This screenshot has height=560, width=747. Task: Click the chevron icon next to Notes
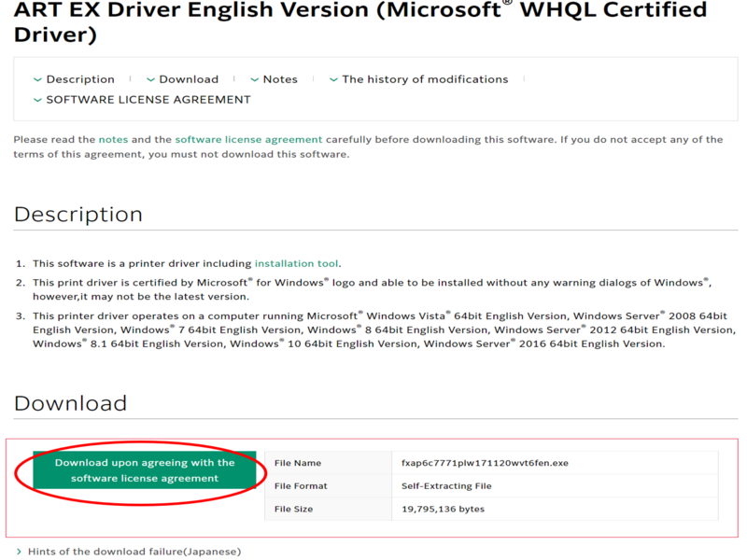[254, 80]
